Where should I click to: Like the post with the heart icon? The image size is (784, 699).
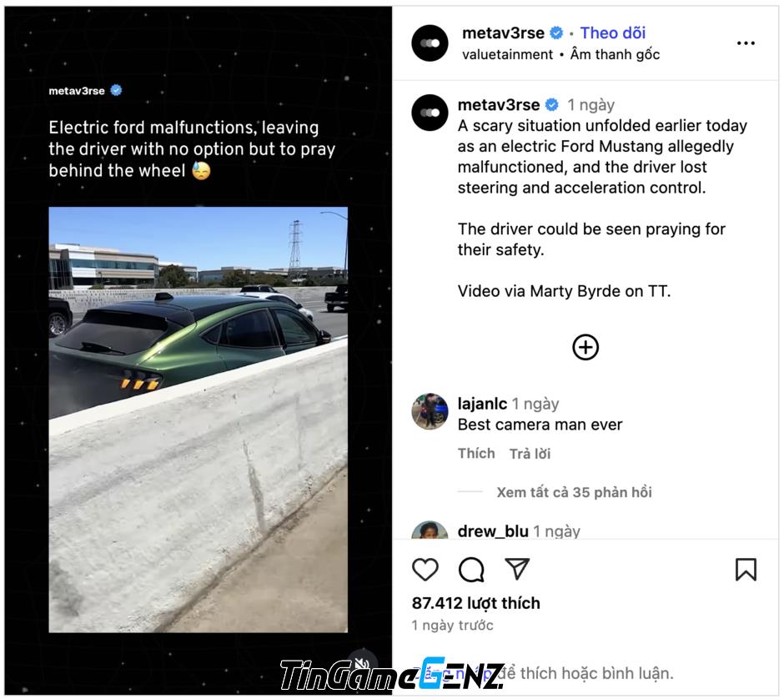click(425, 569)
